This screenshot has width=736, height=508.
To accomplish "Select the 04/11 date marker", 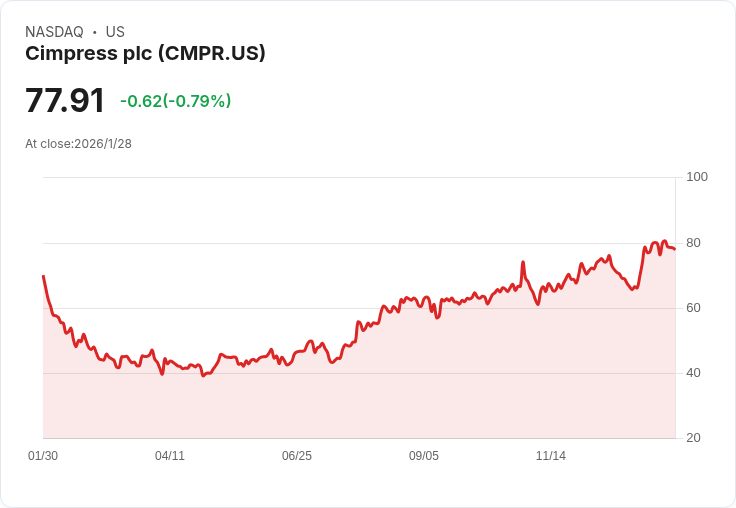I will [170, 456].
